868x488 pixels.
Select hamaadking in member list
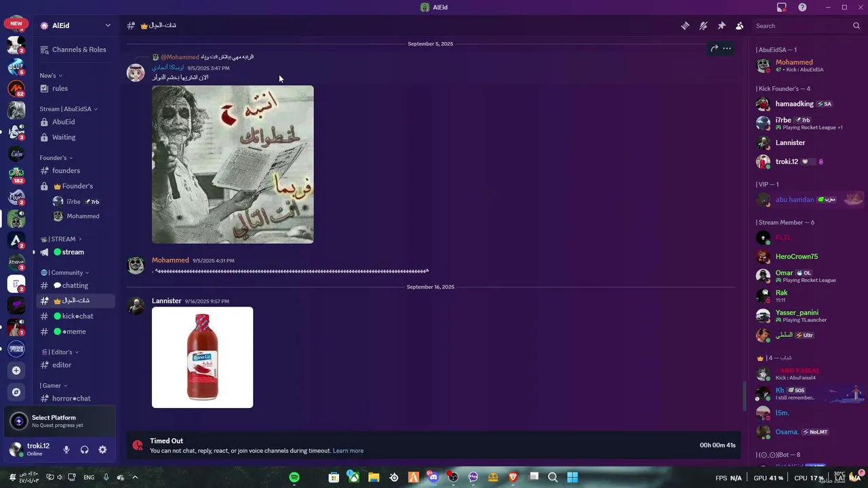[808, 104]
